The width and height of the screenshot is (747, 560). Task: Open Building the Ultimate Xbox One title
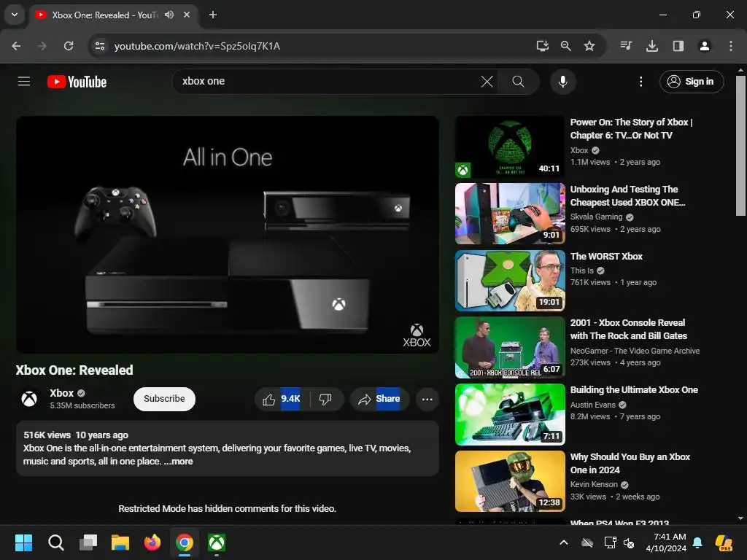coord(634,389)
